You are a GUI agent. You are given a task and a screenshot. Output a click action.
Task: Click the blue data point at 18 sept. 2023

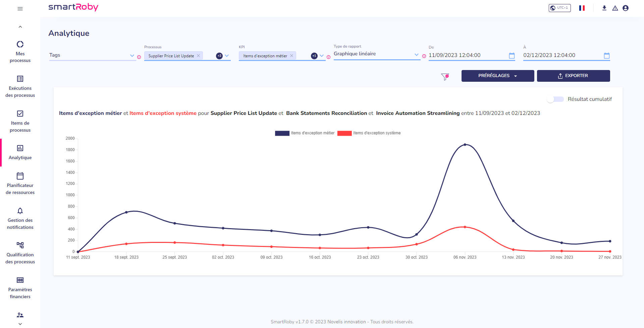coord(126,212)
